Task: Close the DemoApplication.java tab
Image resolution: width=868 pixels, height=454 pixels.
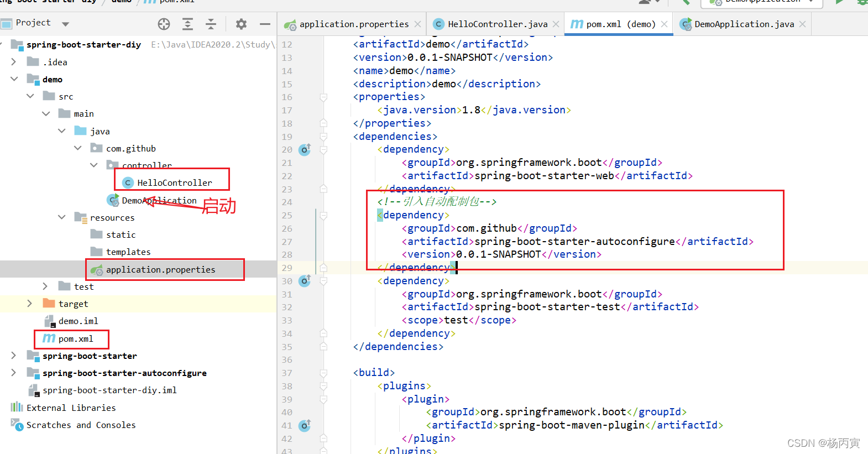Action: [x=803, y=24]
